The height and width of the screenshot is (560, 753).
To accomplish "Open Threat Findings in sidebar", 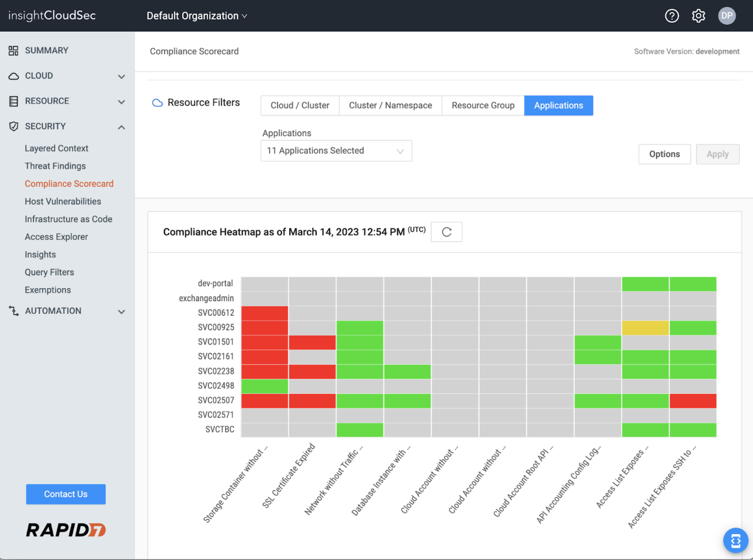I will click(55, 166).
